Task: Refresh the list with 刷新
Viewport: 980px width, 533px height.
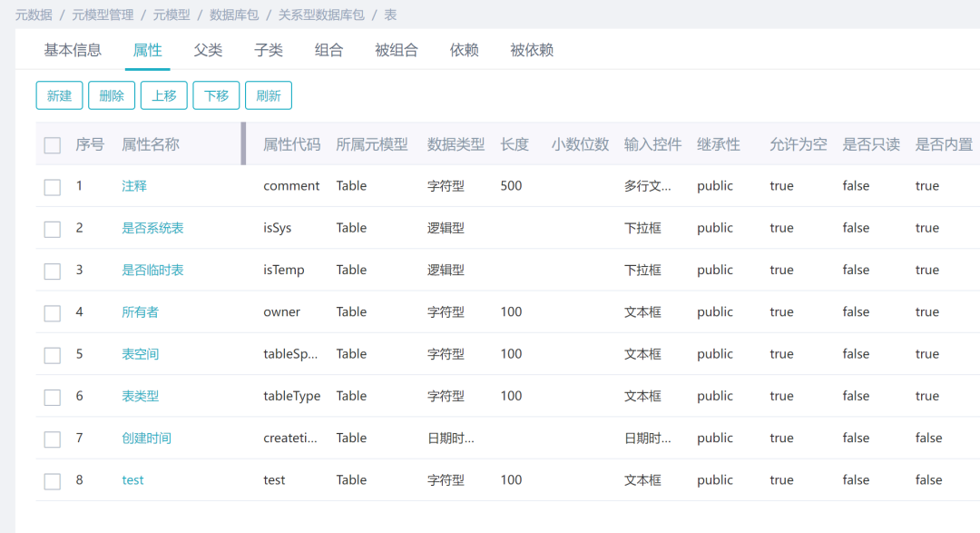Action: 269,95
